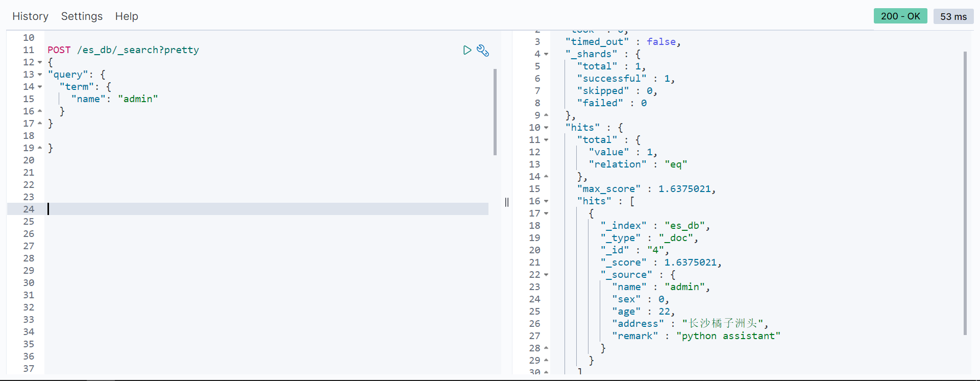Click the "sex" key in _source

(x=626, y=299)
